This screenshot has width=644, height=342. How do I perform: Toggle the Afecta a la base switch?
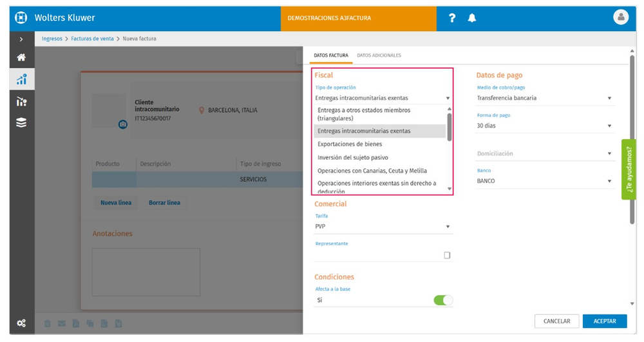[443, 300]
